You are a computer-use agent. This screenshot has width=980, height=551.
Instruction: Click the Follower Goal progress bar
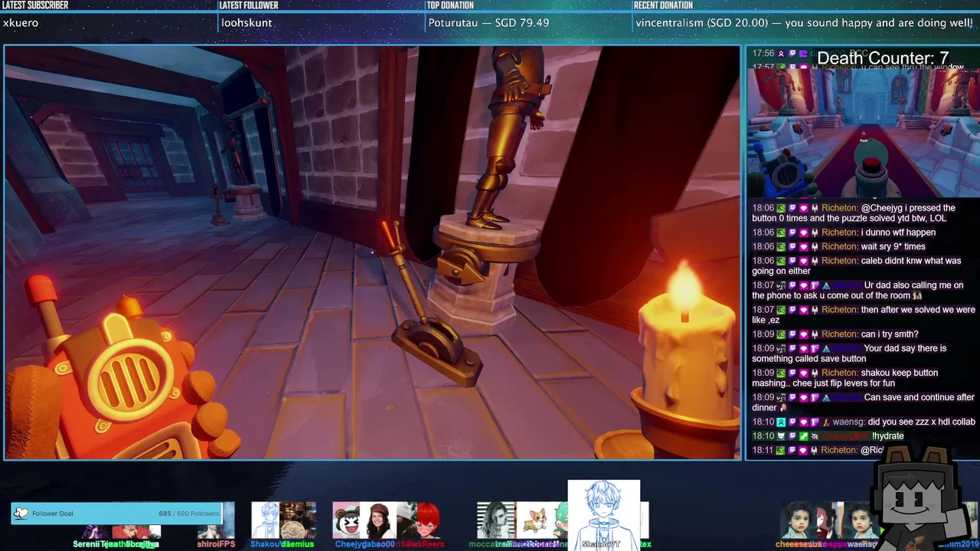click(116, 514)
